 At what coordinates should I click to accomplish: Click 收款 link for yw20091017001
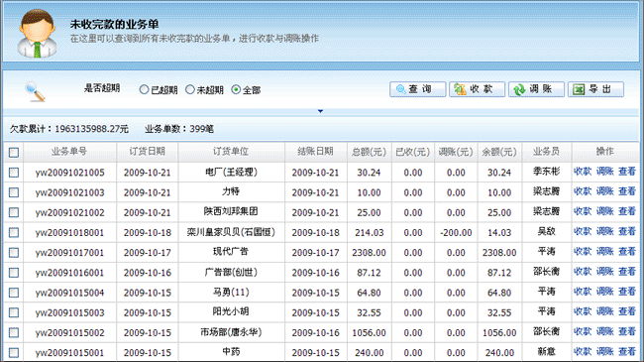coord(583,252)
